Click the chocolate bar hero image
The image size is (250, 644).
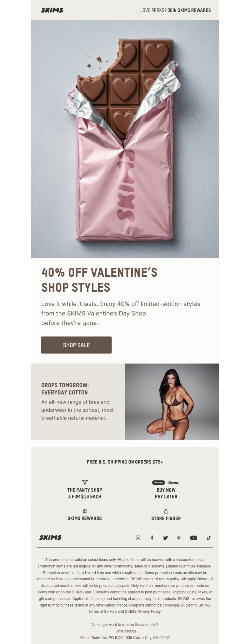[x=125, y=139]
